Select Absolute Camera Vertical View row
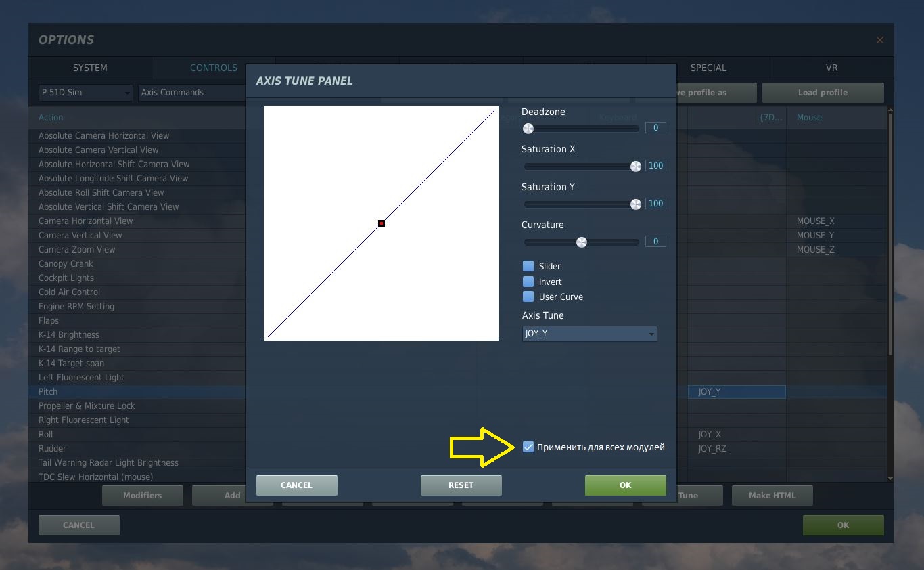The image size is (924, 570). (137, 150)
